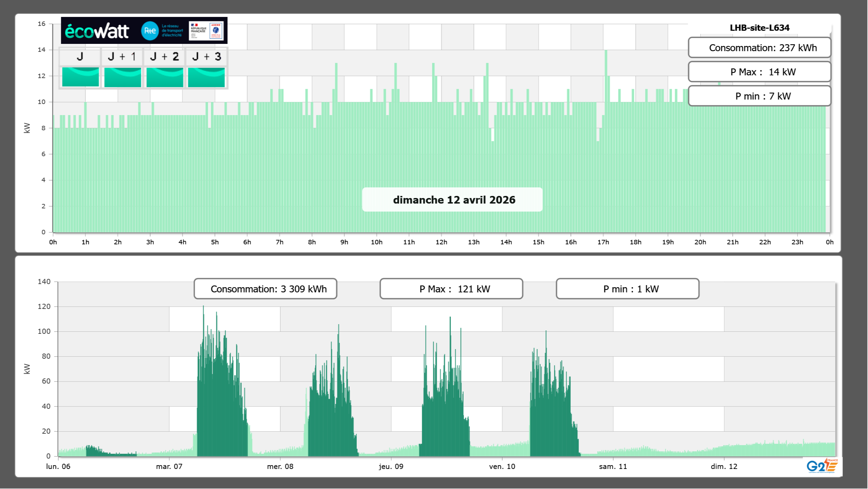Select the J + 1 green signal tile
This screenshot has width=868, height=489.
tap(122, 77)
